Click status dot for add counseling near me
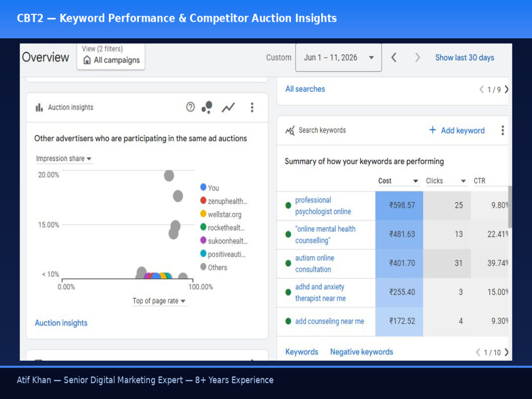The image size is (532, 399). pos(288,321)
